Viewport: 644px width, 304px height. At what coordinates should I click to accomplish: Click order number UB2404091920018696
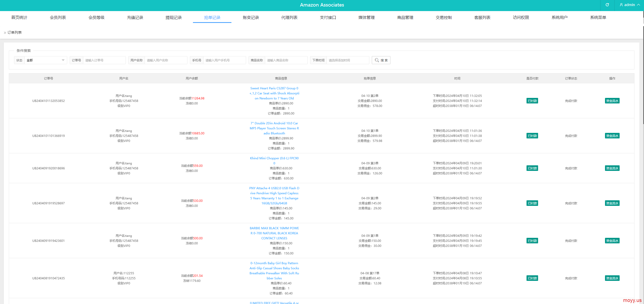[49, 168]
